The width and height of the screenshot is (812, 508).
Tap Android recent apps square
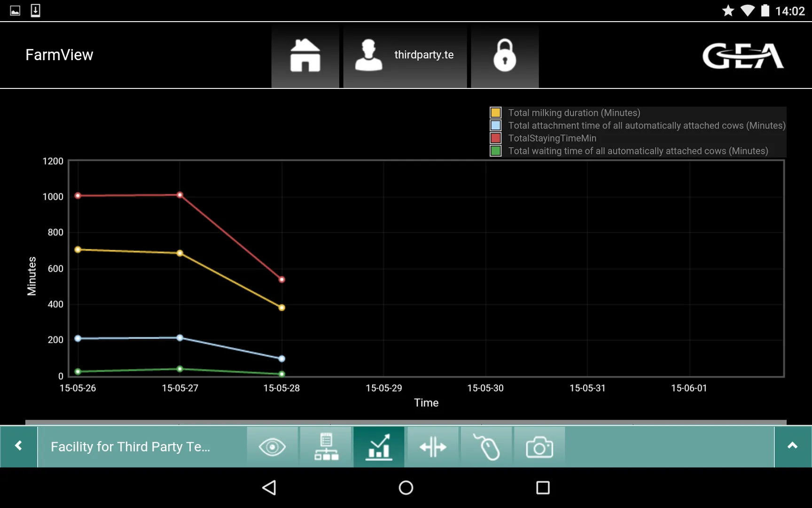pyautogui.click(x=543, y=488)
